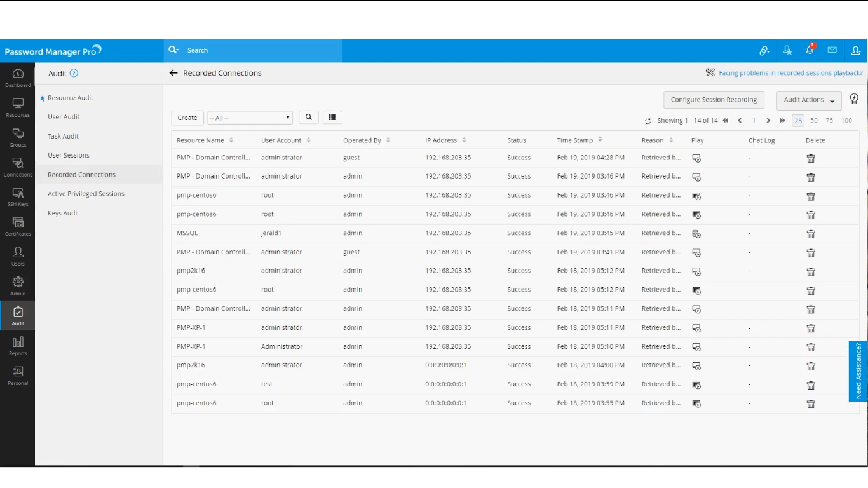Image resolution: width=868 pixels, height=488 pixels.
Task: Click Configure Session Recording button
Action: [x=714, y=100]
